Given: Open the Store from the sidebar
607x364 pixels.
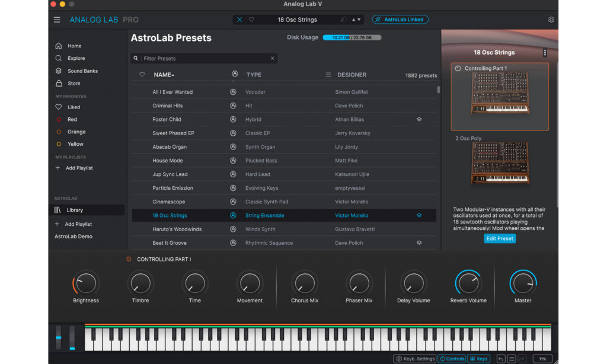Looking at the screenshot, I should pyautogui.click(x=59, y=84).
